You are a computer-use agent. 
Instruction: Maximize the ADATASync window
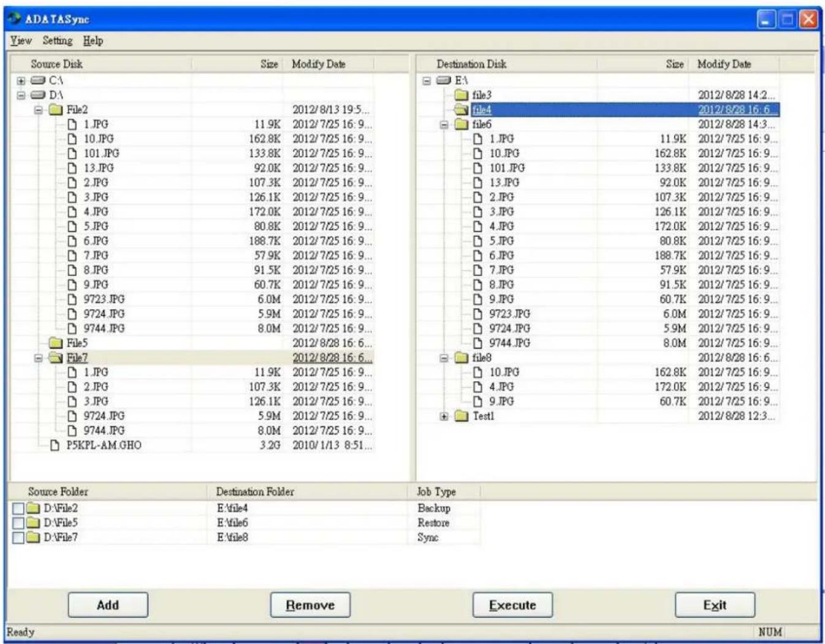point(788,20)
